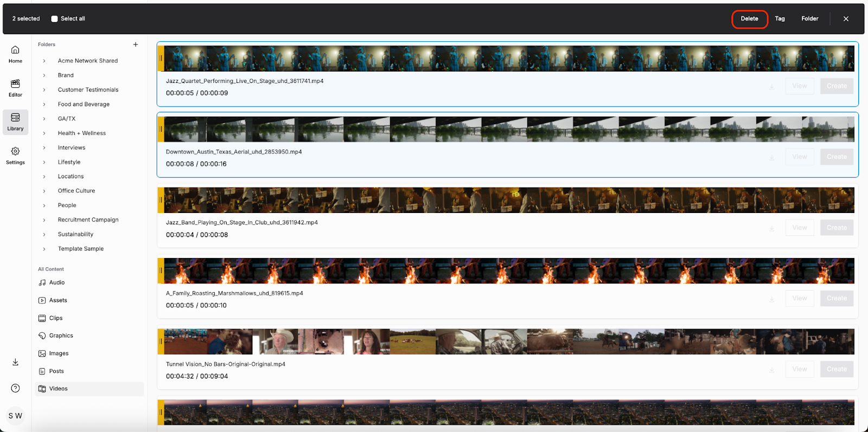
Task: Download the Jazz_Band_Playing video
Action: (x=771, y=228)
